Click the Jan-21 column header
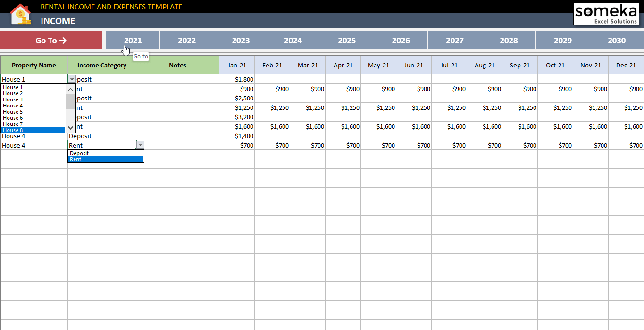 (x=237, y=65)
